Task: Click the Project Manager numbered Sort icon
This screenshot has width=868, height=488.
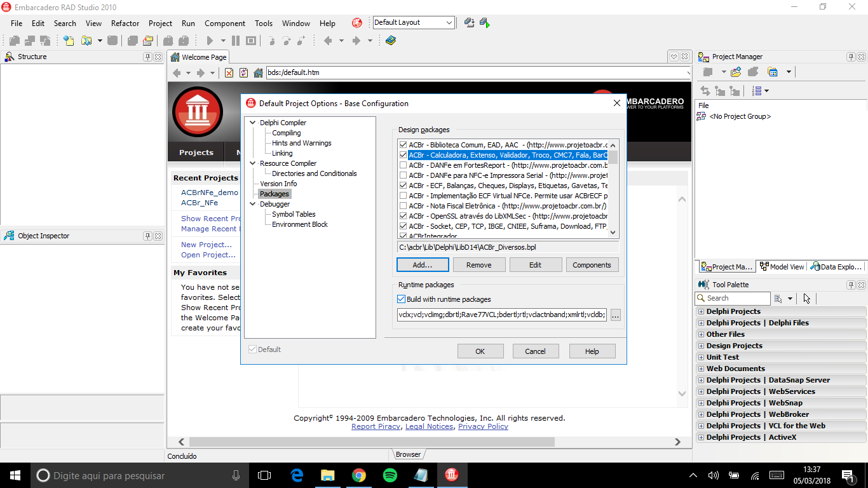Action: coord(756,91)
